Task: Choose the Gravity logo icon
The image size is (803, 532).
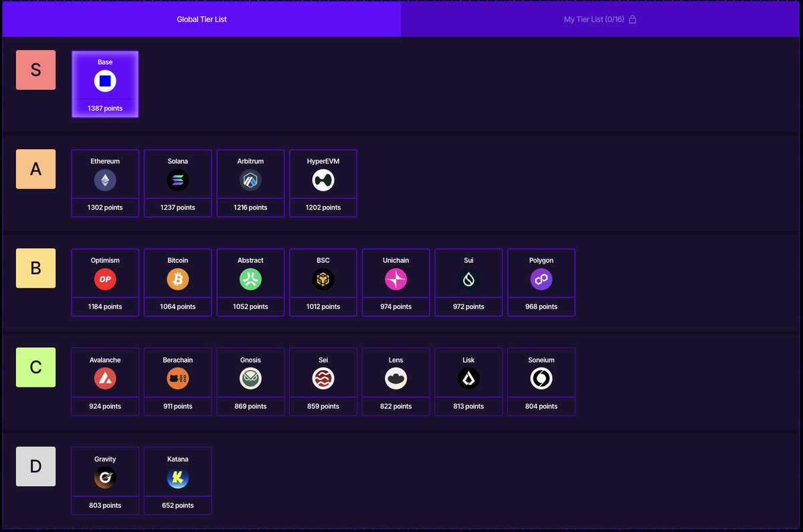Action: 105,478
